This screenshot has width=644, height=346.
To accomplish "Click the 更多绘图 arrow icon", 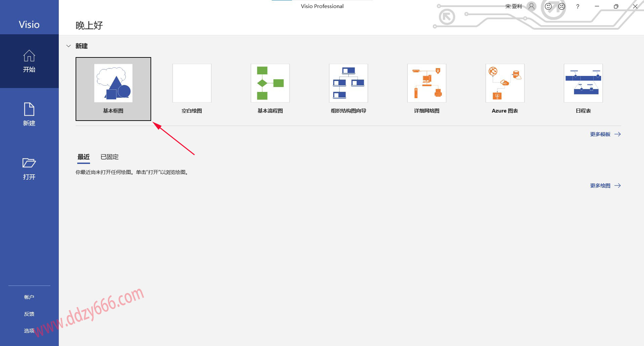I will [617, 185].
